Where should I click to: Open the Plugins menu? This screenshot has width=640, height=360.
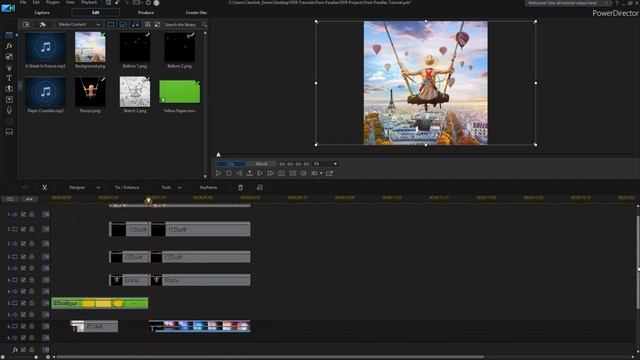tap(53, 2)
